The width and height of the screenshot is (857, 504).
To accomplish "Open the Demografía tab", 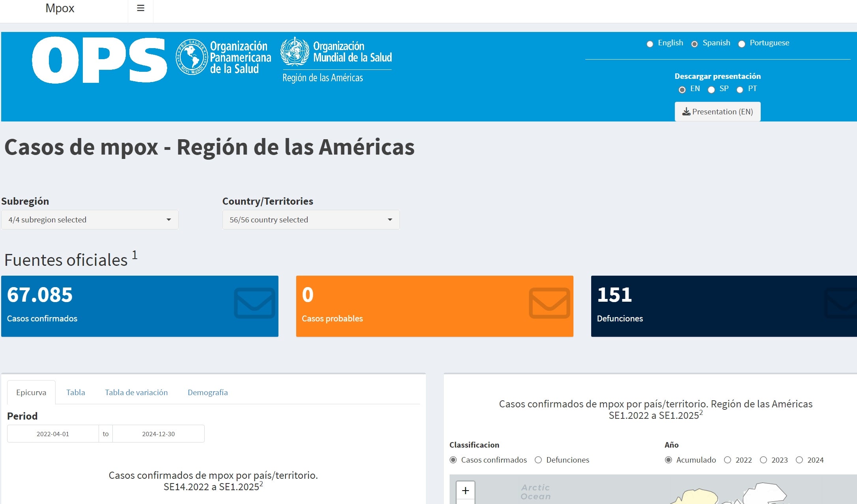I will (207, 392).
